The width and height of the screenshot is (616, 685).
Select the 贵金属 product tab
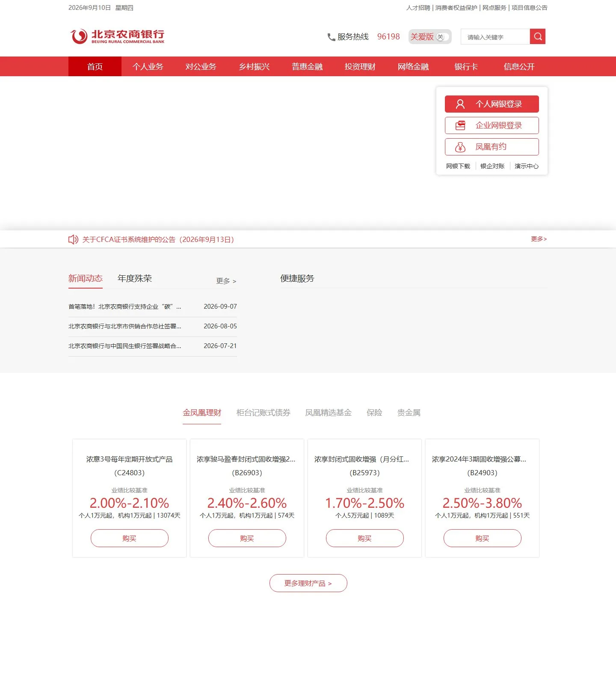coord(409,413)
